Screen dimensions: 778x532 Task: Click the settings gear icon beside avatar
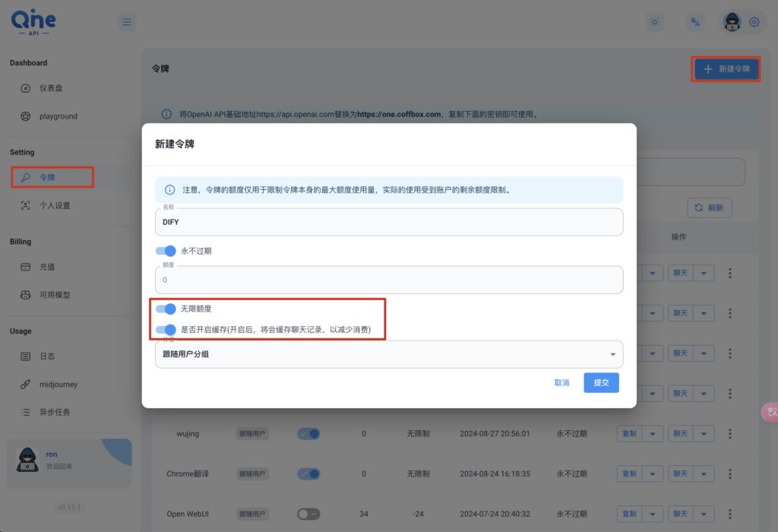754,22
